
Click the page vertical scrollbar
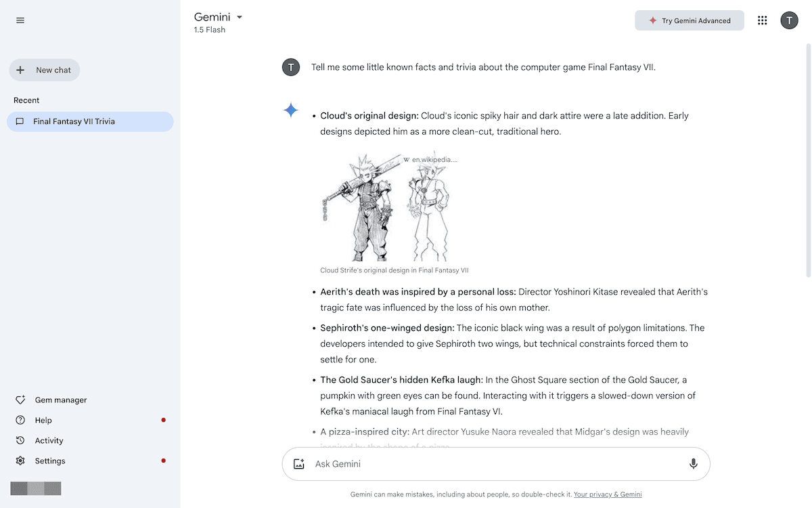pos(808,159)
